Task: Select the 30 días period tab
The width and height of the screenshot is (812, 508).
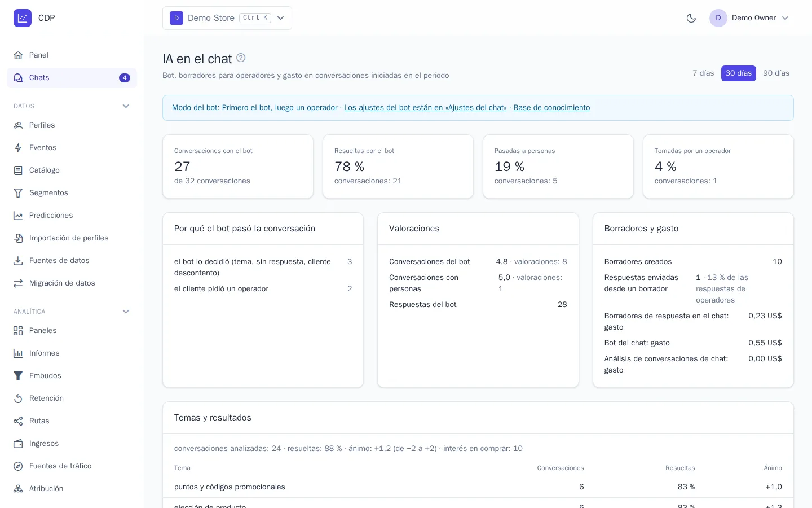Action: click(x=739, y=73)
